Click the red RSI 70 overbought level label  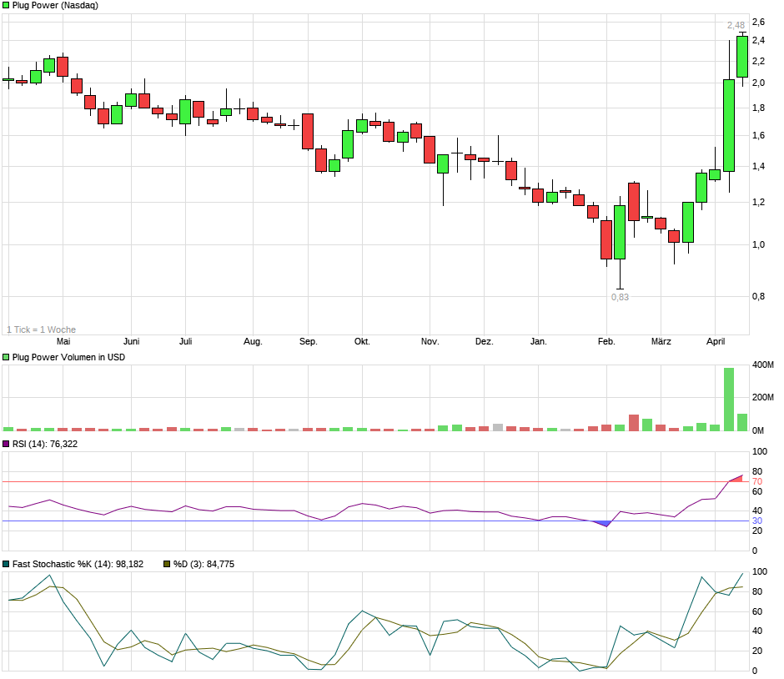[x=758, y=482]
